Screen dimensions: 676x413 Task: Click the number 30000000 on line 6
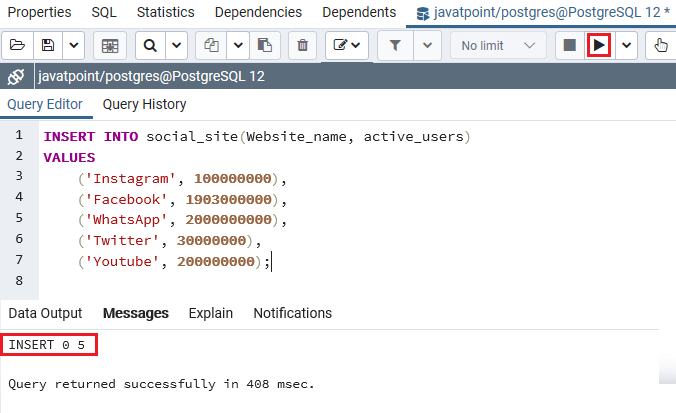pos(212,241)
